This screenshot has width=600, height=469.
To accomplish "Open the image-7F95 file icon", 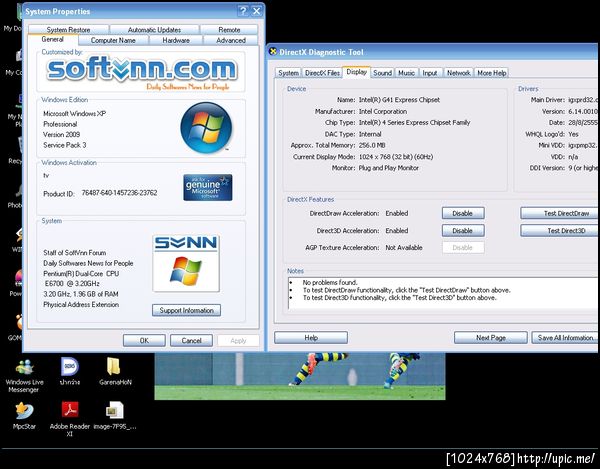I will point(114,415).
